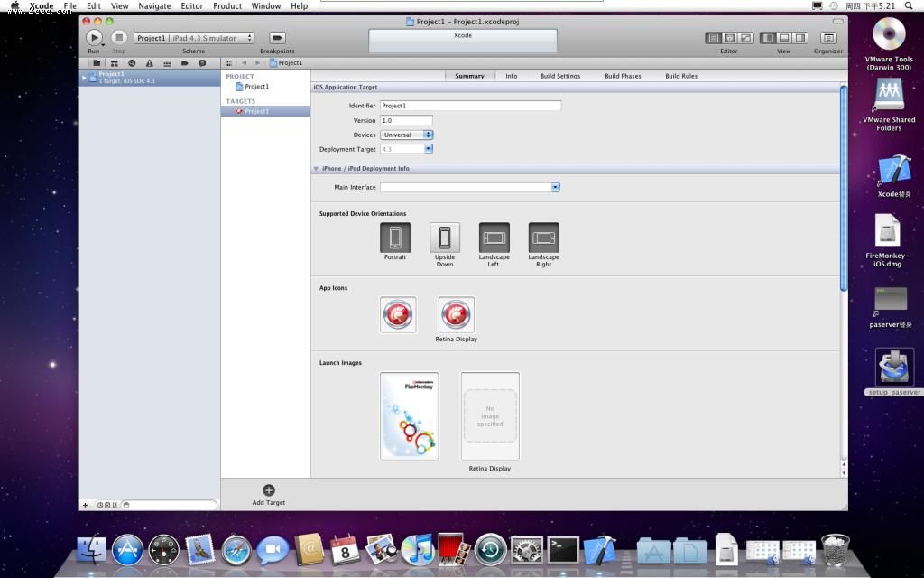
Task: Show the Symbol navigator
Action: (114, 63)
